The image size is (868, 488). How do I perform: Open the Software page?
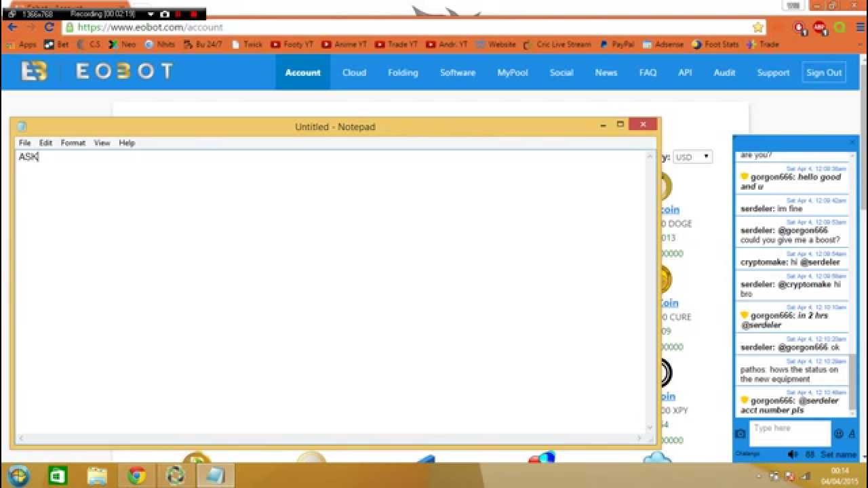(458, 73)
